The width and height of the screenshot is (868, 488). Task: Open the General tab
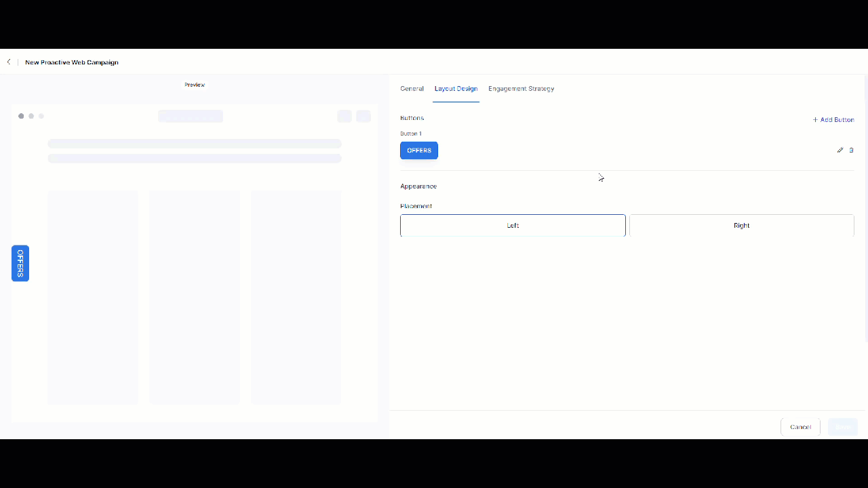click(x=412, y=89)
